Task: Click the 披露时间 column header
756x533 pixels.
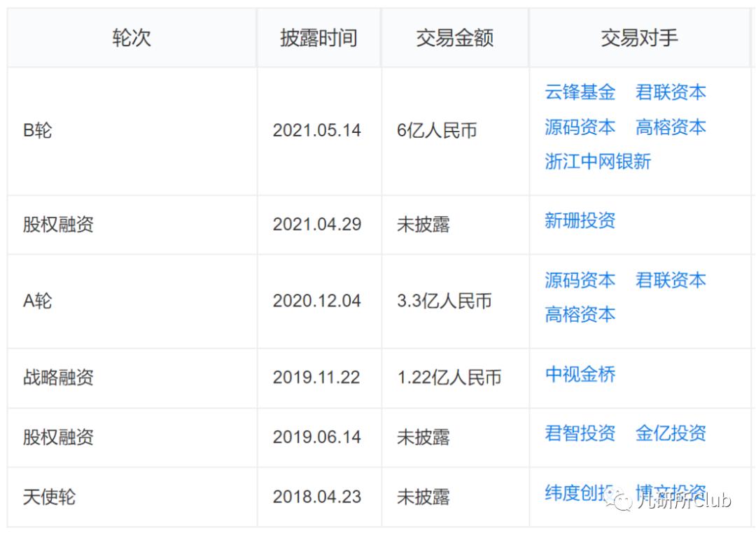Action: coord(318,38)
